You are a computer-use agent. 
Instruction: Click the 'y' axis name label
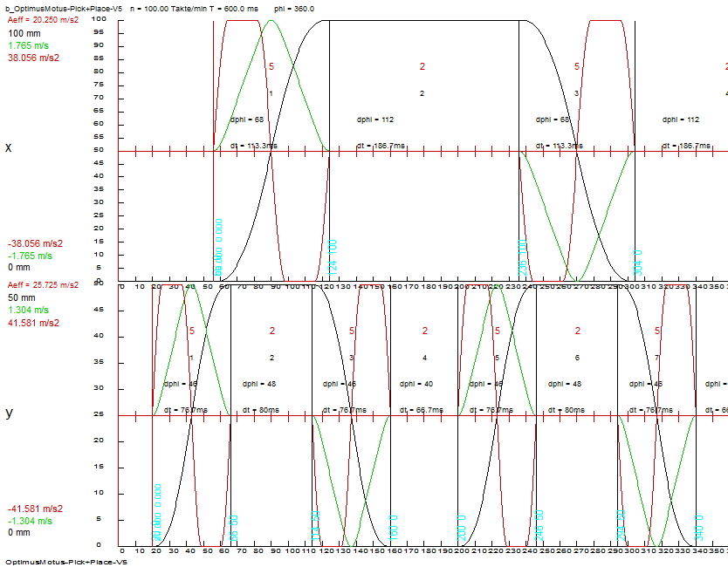tap(9, 413)
